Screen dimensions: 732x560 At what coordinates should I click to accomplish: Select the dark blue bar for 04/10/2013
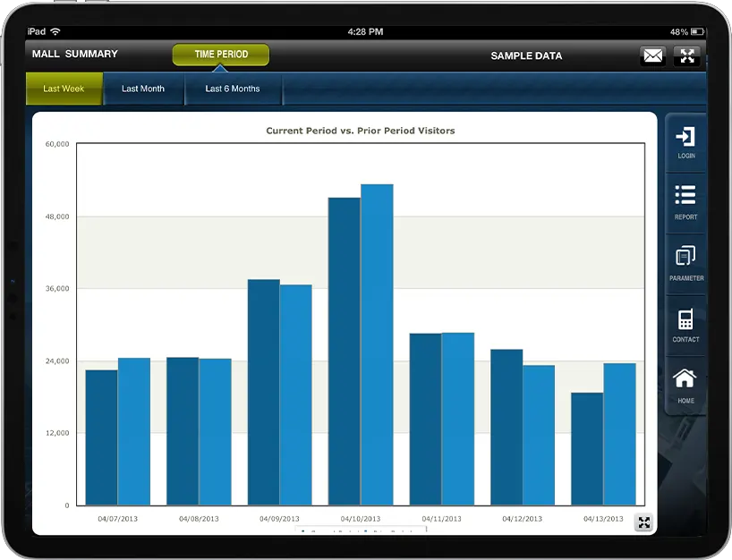point(345,351)
